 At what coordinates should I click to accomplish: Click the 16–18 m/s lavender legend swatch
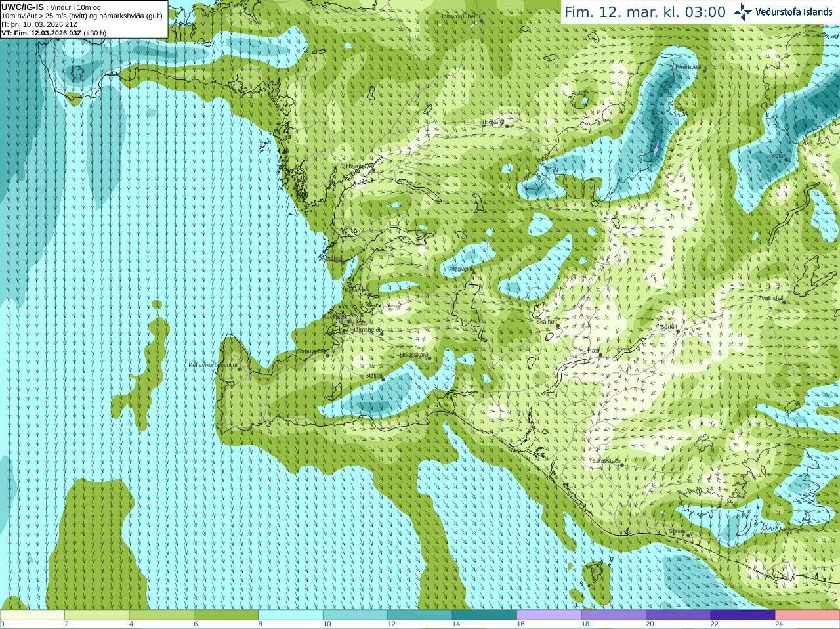point(549,615)
